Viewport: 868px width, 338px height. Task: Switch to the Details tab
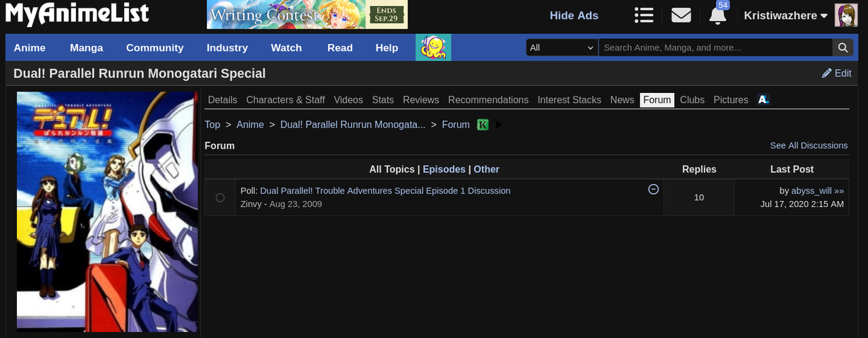tap(222, 100)
